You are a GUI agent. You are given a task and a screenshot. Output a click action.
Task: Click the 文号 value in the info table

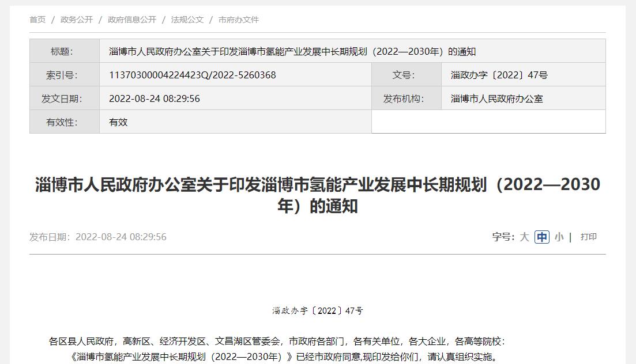coord(499,75)
